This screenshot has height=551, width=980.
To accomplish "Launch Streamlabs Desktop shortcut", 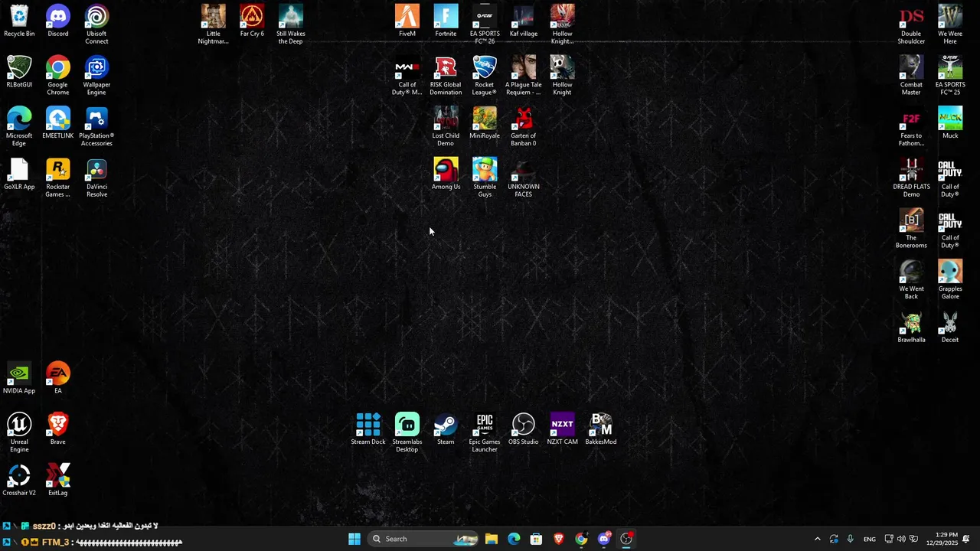I will pyautogui.click(x=407, y=433).
